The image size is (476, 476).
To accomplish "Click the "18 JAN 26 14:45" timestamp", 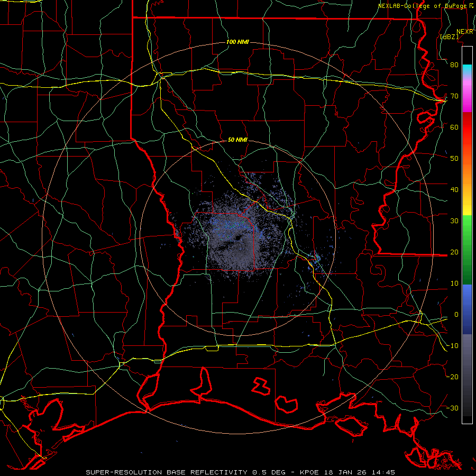I will [x=360, y=472].
